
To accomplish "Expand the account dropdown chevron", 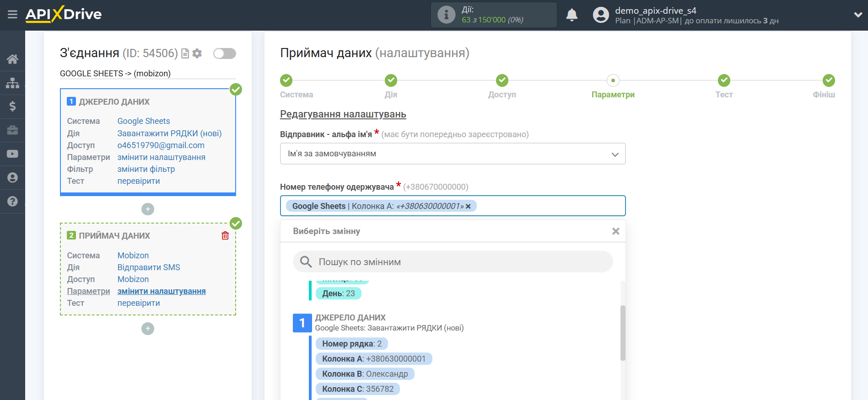I will click(x=858, y=15).
